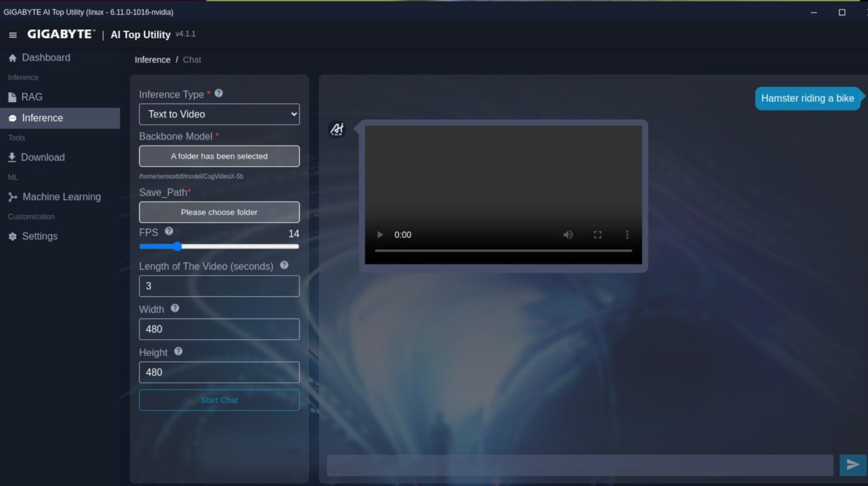Click the Width help icon
The width and height of the screenshot is (868, 486).
tap(175, 308)
